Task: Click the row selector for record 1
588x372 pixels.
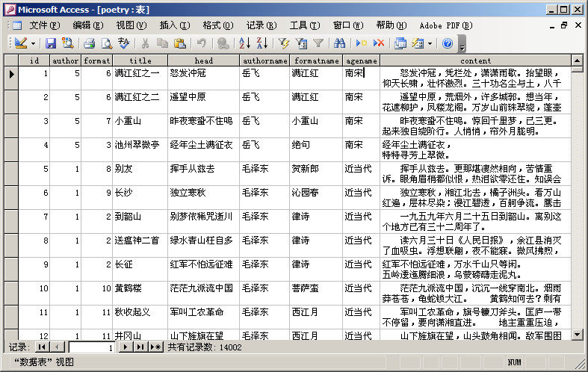Action: pos(11,78)
